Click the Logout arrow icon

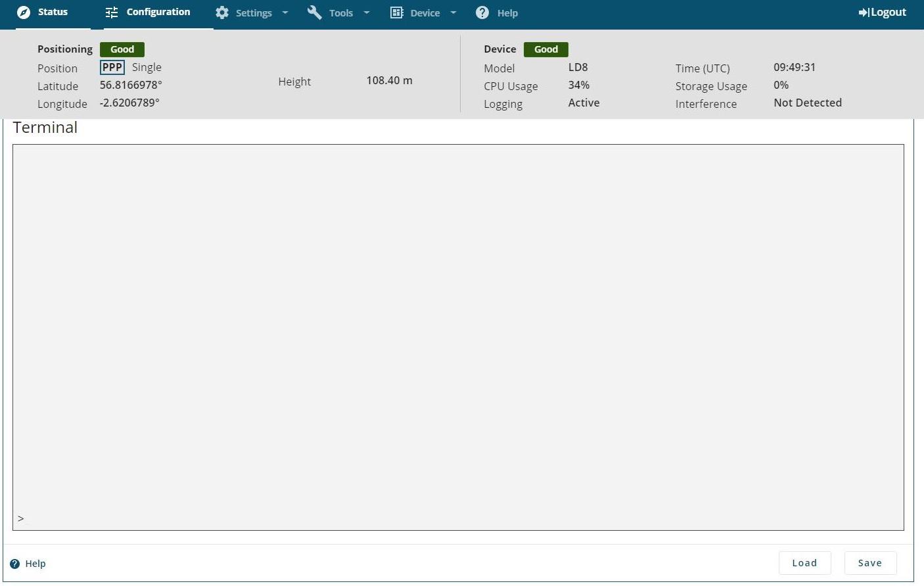pos(862,12)
